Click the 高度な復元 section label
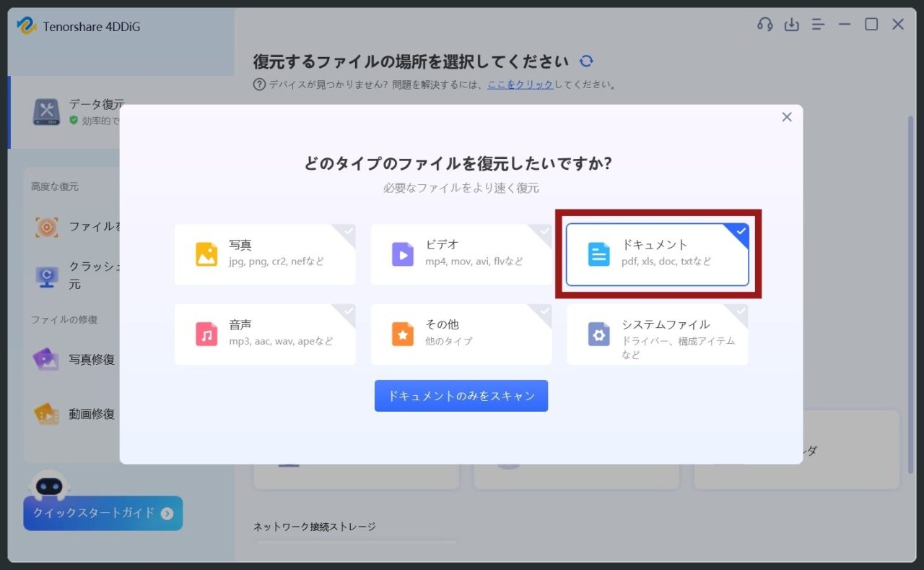The height and width of the screenshot is (570, 924). tap(55, 186)
